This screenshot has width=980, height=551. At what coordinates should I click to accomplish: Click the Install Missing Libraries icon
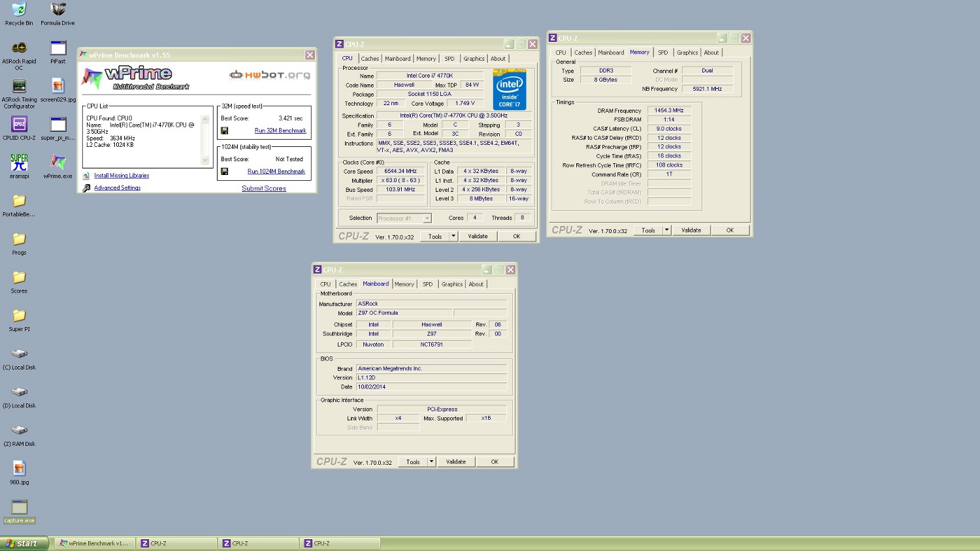click(x=86, y=176)
